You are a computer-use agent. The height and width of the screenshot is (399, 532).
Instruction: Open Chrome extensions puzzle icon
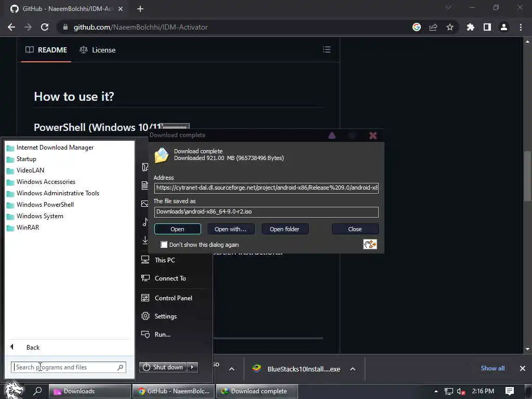point(470,27)
